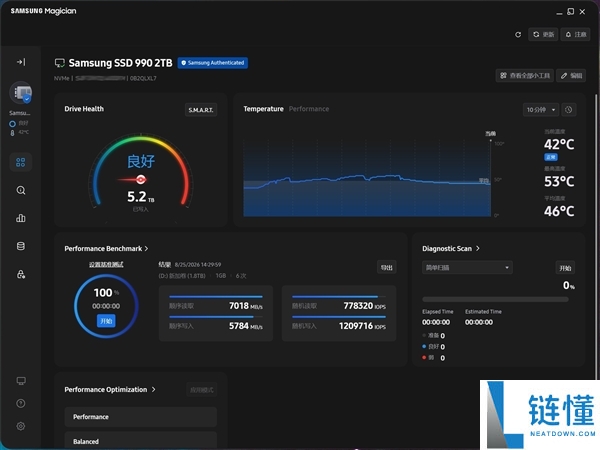This screenshot has height=450, width=600.
Task: Click the Drive Health gauge needle
Action: point(132,179)
